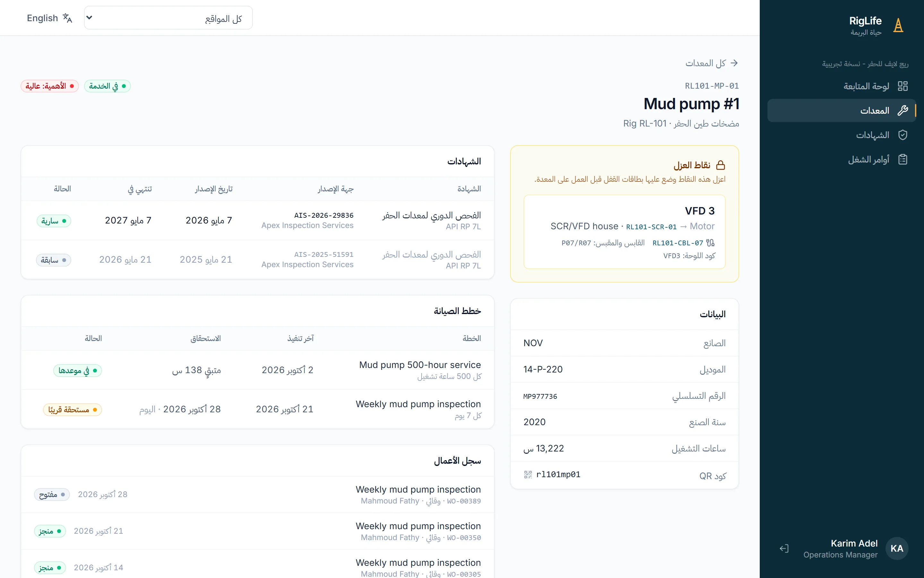Click the lock icon in نقاط العزل card

click(721, 165)
